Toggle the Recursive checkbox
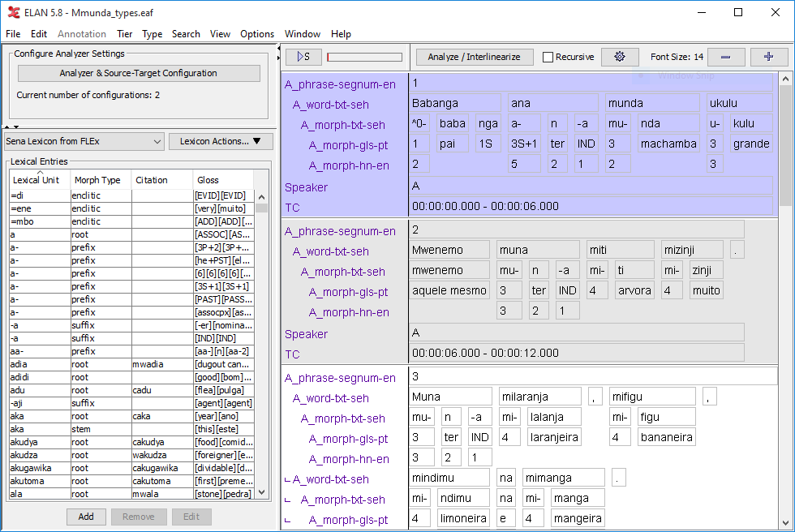Viewport: 795px width, 532px height. (548, 57)
